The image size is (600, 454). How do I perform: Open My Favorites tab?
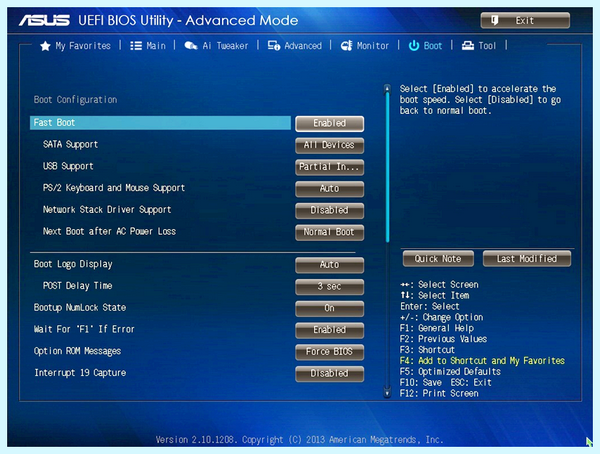[x=75, y=46]
